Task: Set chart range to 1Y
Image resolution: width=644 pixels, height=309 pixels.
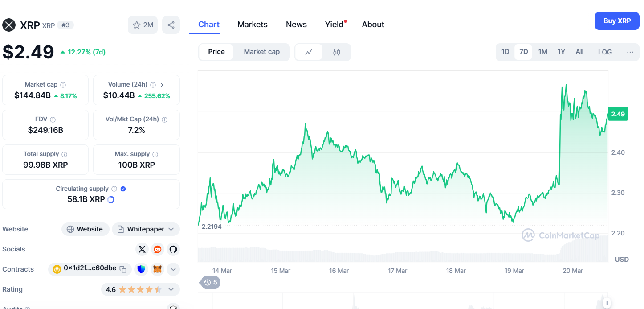Action: (x=561, y=52)
